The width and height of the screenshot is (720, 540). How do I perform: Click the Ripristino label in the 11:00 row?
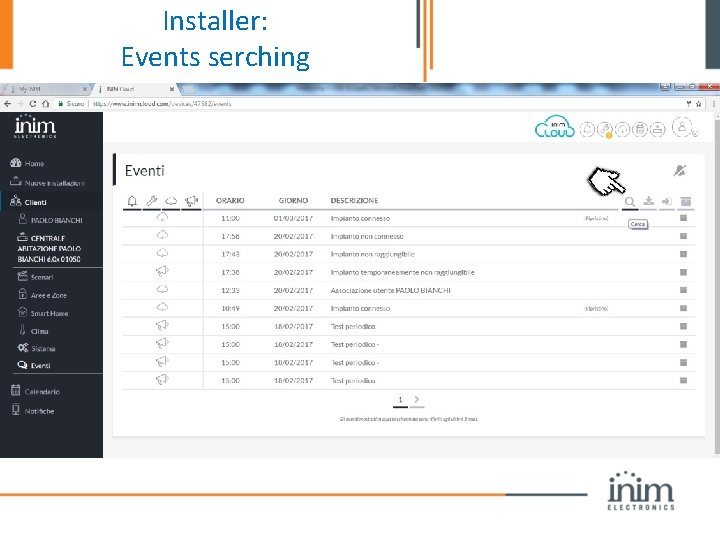[596, 219]
